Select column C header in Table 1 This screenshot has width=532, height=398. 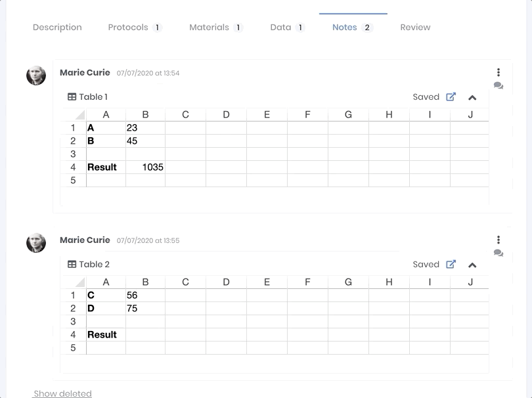(x=185, y=114)
